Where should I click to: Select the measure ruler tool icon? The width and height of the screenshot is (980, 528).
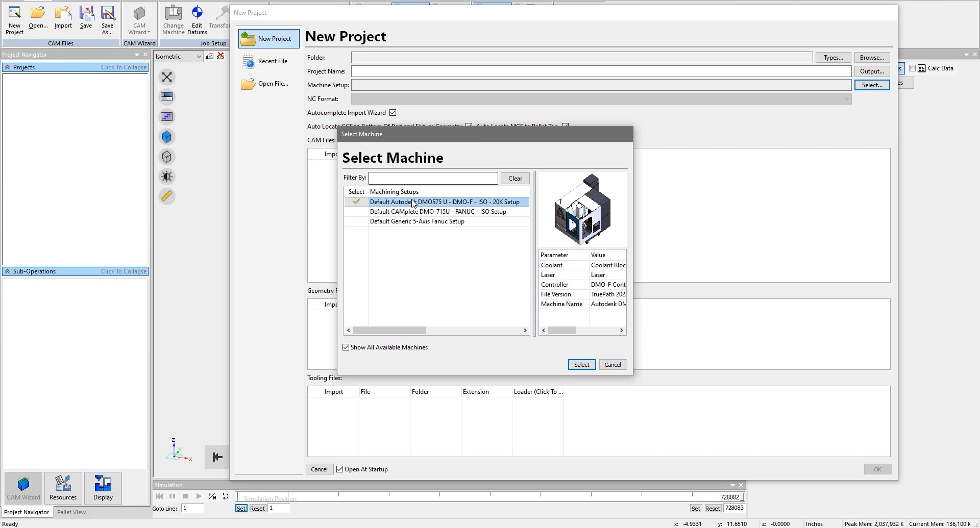point(167,196)
